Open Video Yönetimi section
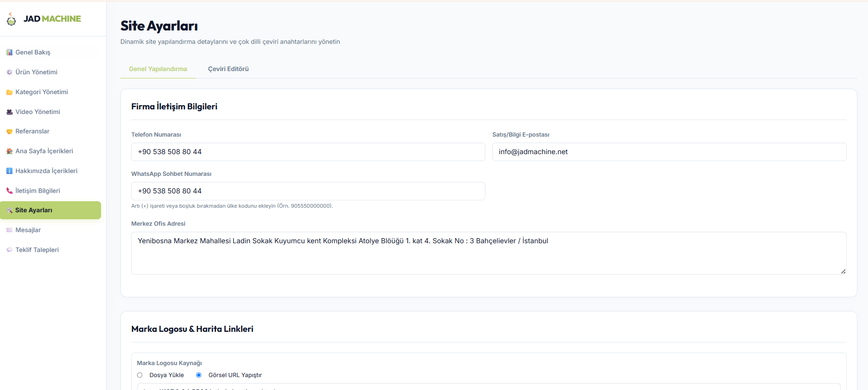 click(51, 112)
